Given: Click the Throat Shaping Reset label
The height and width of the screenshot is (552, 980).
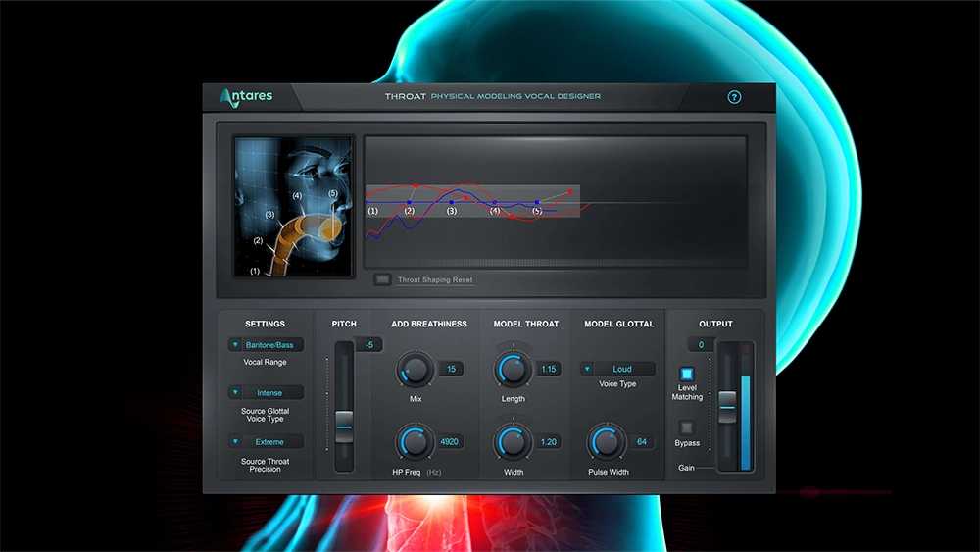Looking at the screenshot, I should pyautogui.click(x=434, y=280).
